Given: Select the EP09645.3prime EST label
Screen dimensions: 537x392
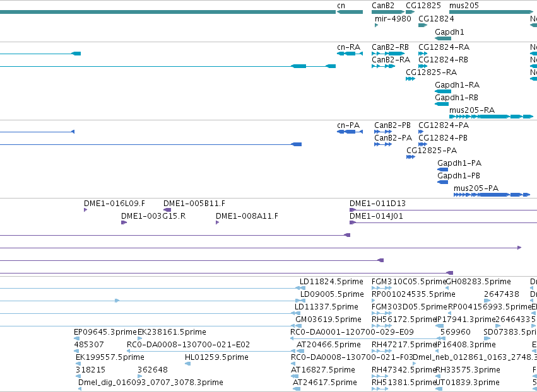Looking at the screenshot, I should (x=105, y=332).
